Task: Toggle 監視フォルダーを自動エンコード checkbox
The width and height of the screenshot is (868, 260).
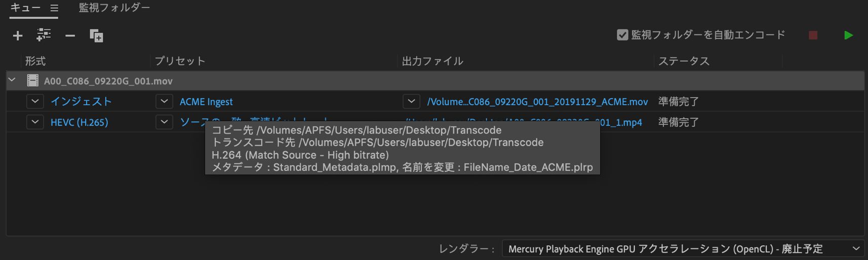Action: pyautogui.click(x=622, y=35)
